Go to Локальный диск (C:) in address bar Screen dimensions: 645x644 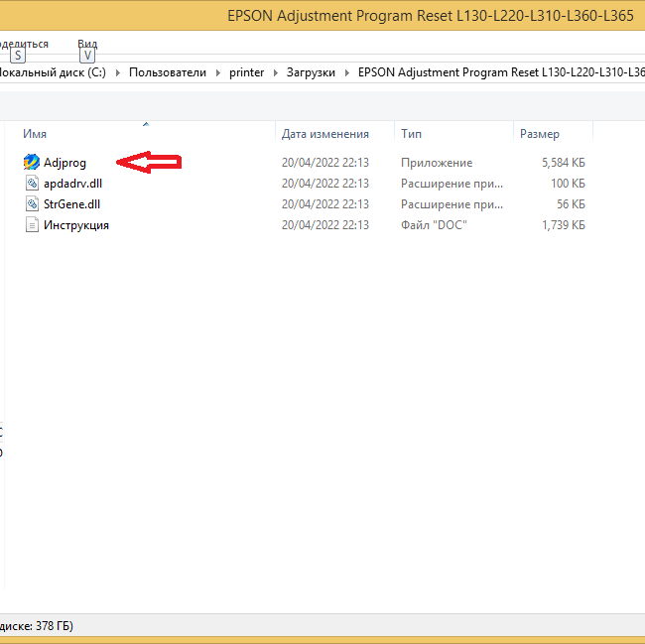click(x=53, y=72)
